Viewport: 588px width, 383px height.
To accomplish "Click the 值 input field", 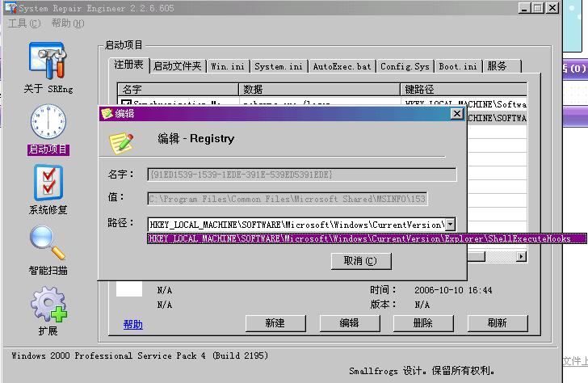I will [x=288, y=199].
